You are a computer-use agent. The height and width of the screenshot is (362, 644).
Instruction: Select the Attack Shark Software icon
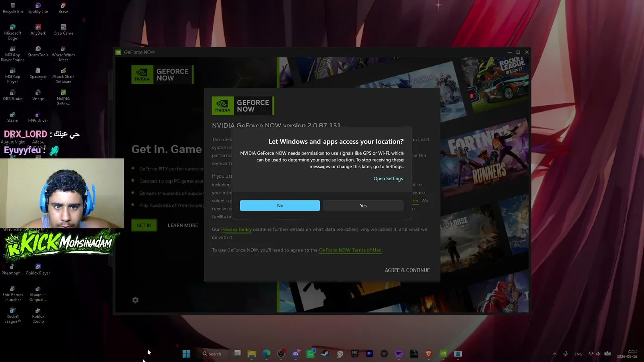63,76
